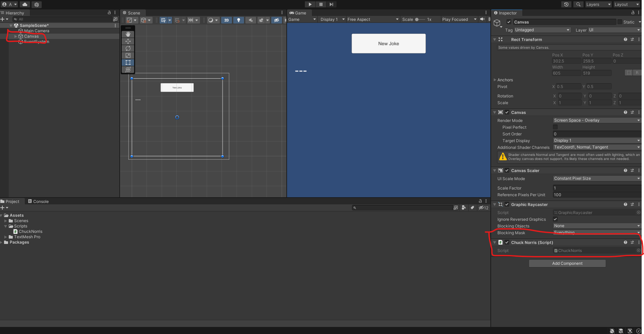Uncheck Ignore Reversed Graphics
This screenshot has height=334, width=644.
tap(555, 219)
